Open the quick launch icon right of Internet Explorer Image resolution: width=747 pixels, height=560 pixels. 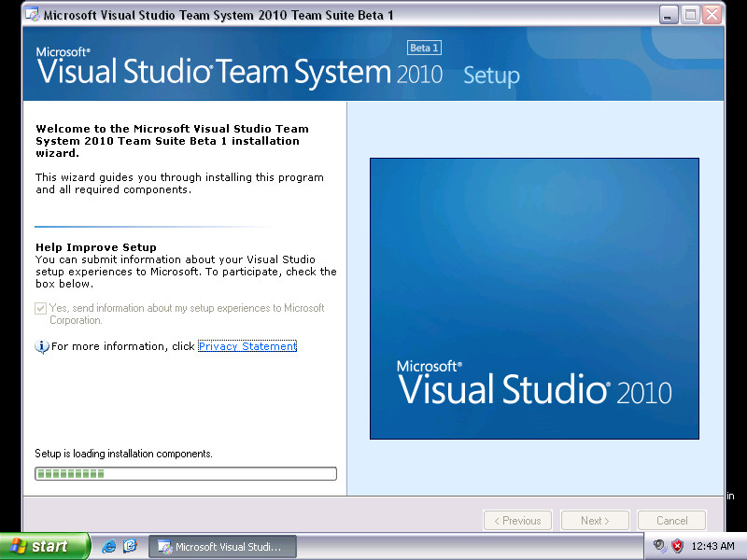(x=130, y=546)
